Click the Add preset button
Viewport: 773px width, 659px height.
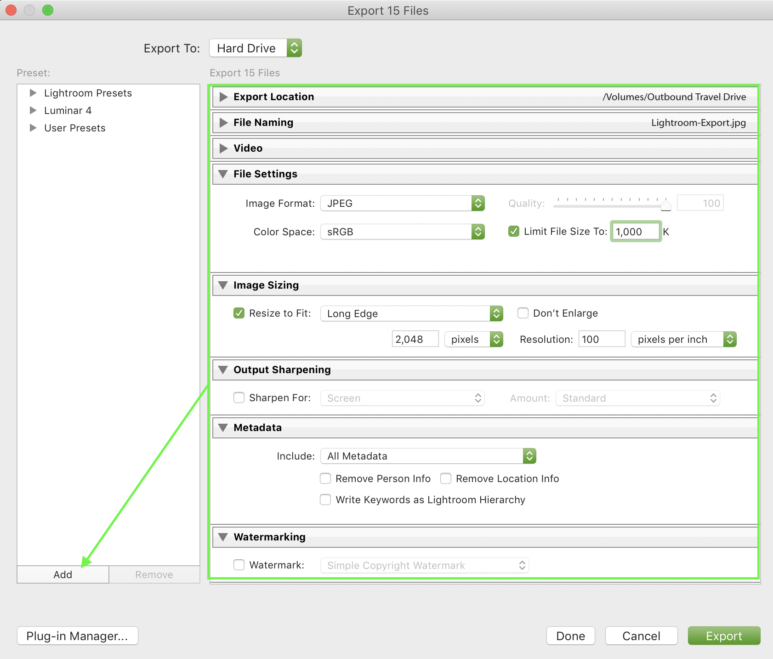(x=62, y=575)
